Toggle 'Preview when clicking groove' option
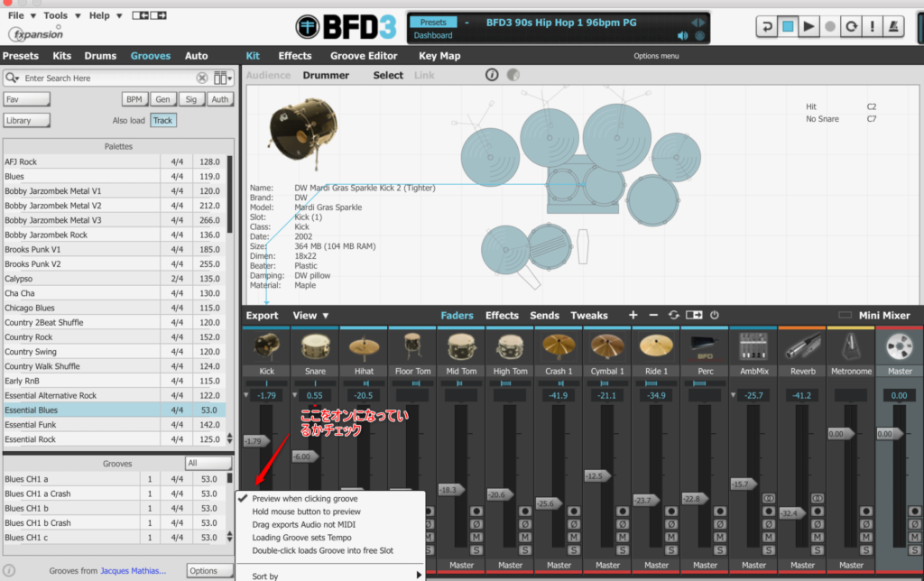Image resolution: width=924 pixels, height=581 pixels. coord(305,499)
